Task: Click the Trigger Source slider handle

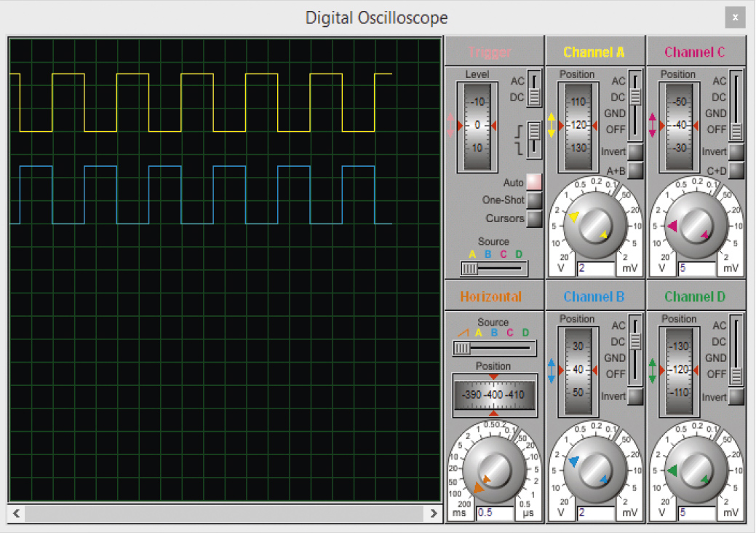Action: pyautogui.click(x=469, y=269)
